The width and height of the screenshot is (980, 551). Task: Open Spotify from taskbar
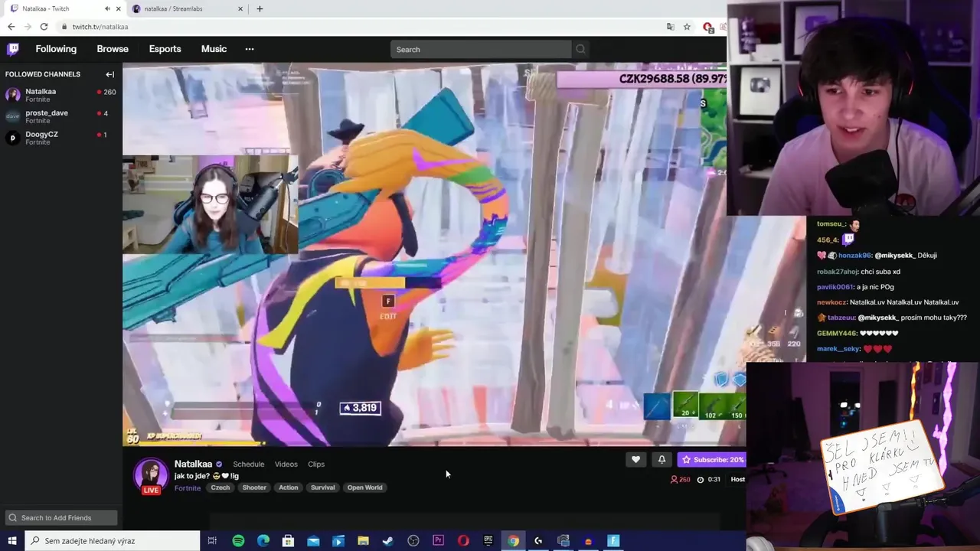pyautogui.click(x=238, y=540)
